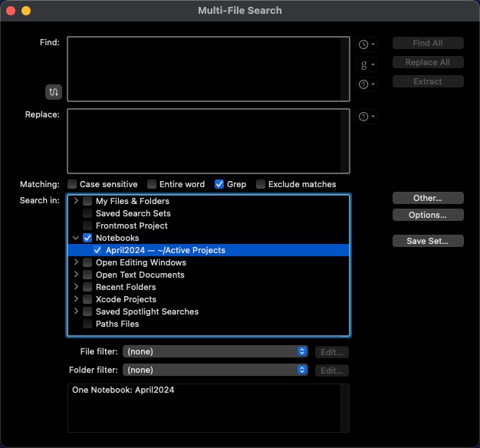
Task: Select the Frontmost Project row label
Action: pos(132,226)
